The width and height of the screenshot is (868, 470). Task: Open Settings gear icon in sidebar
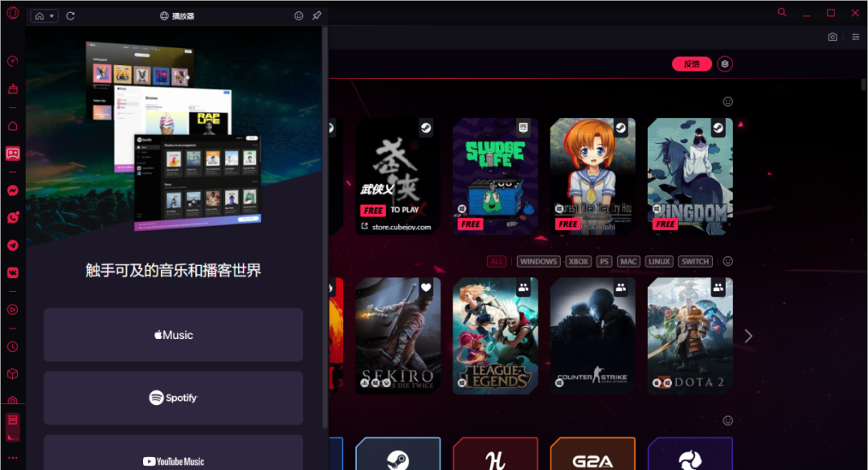point(13,399)
